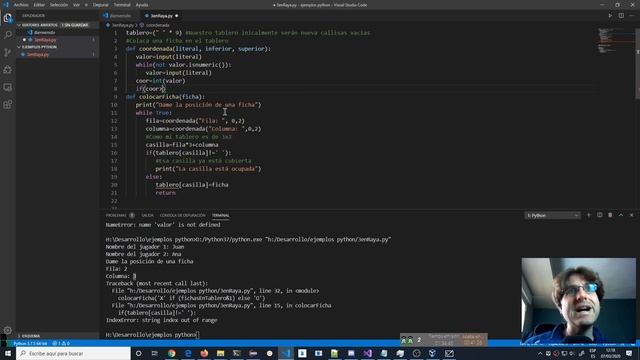Collapse the Editores Abiertos section

57,25
